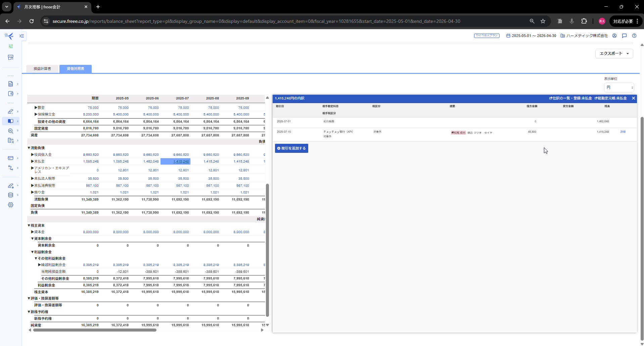This screenshot has width=644, height=346.
Task: Open the 表示単位 unit selector
Action: point(619,87)
